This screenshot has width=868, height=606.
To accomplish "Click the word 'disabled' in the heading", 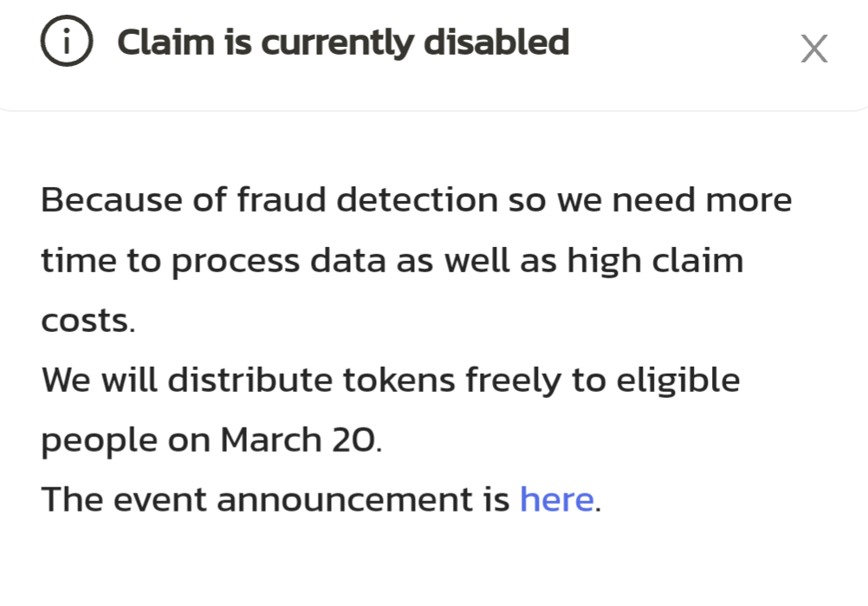I will (496, 42).
